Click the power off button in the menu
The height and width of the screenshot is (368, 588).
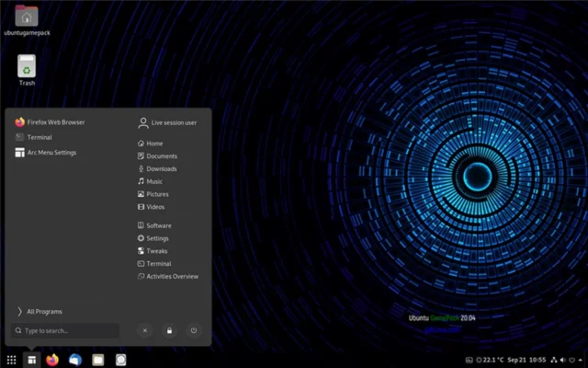(x=194, y=330)
